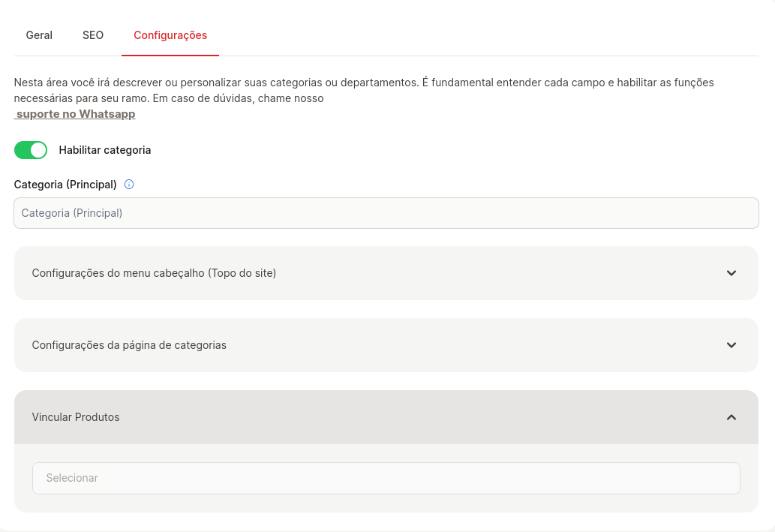The width and height of the screenshot is (775, 532).
Task: Collapse the Vincular Produtos section
Action: point(386,417)
